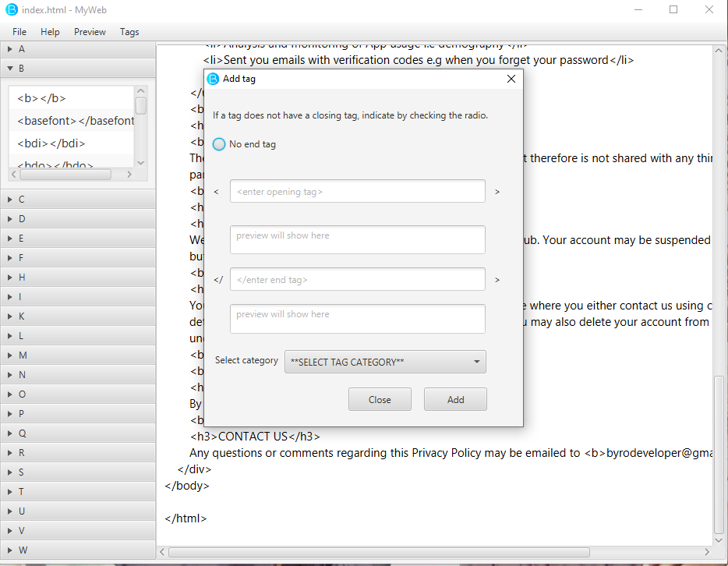Open the Preview menu
Screen dimensions: 728x566
[x=90, y=32]
